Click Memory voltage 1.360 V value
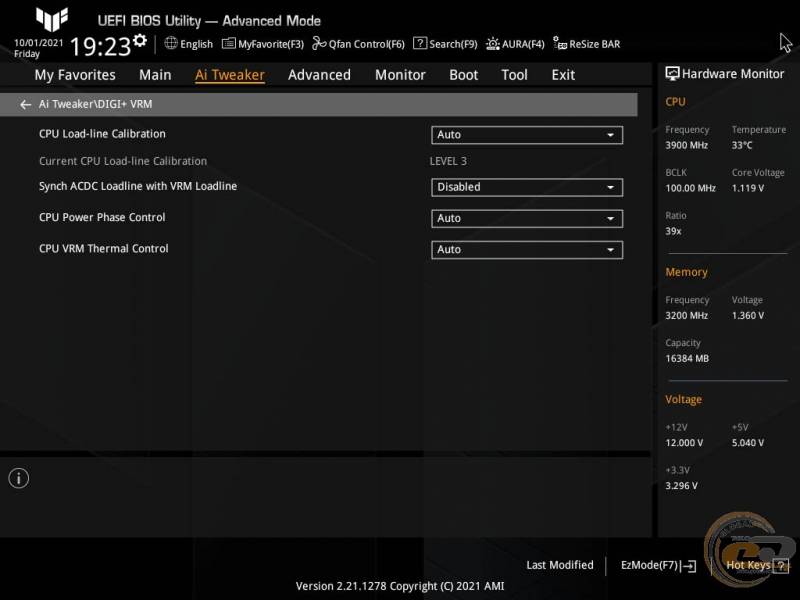The height and width of the screenshot is (600, 800). coord(748,316)
